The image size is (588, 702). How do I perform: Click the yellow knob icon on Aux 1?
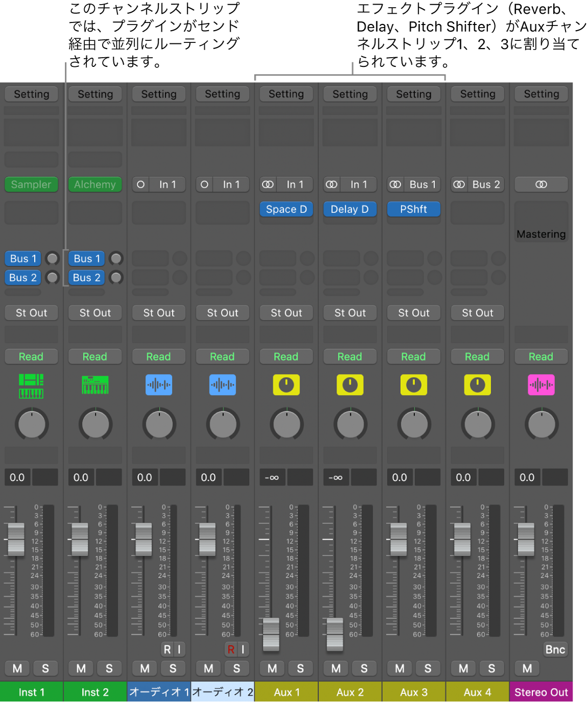pos(286,385)
